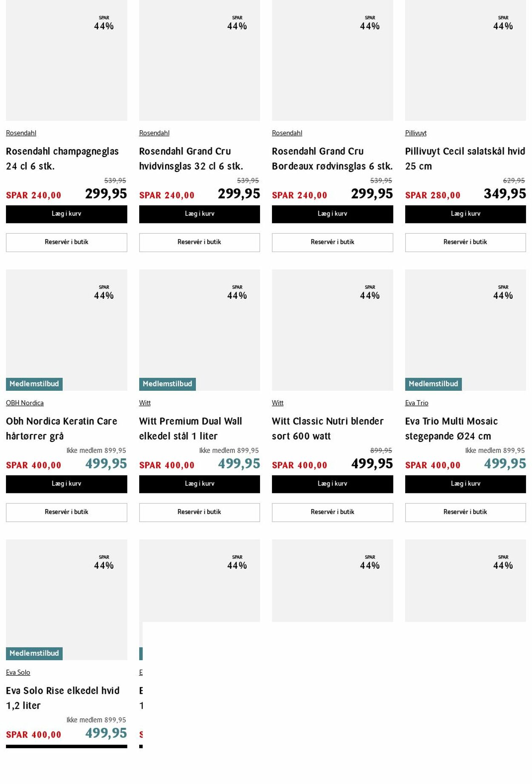Open Witt Classic Nutri blender product title
Screen dimensions: 532x784
tap(328, 429)
